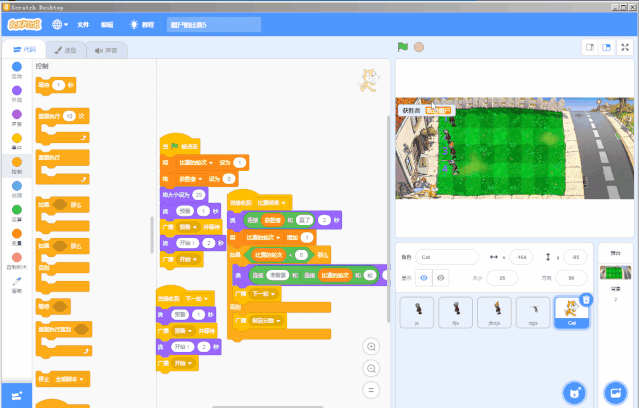The image size is (639, 408).
Task: Select the light-blue 侦测 sensing category
Action: (17, 186)
